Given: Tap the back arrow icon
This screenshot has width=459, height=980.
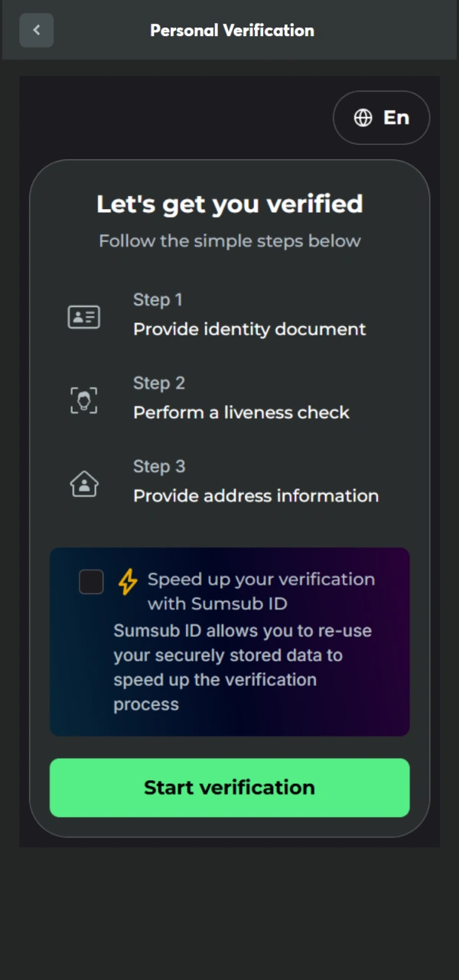Looking at the screenshot, I should [36, 30].
